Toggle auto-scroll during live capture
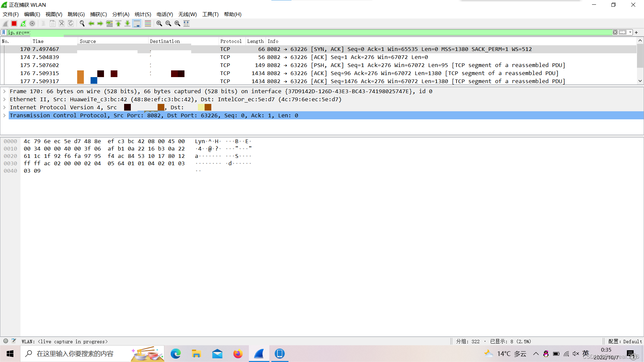The image size is (644, 362). click(x=137, y=23)
